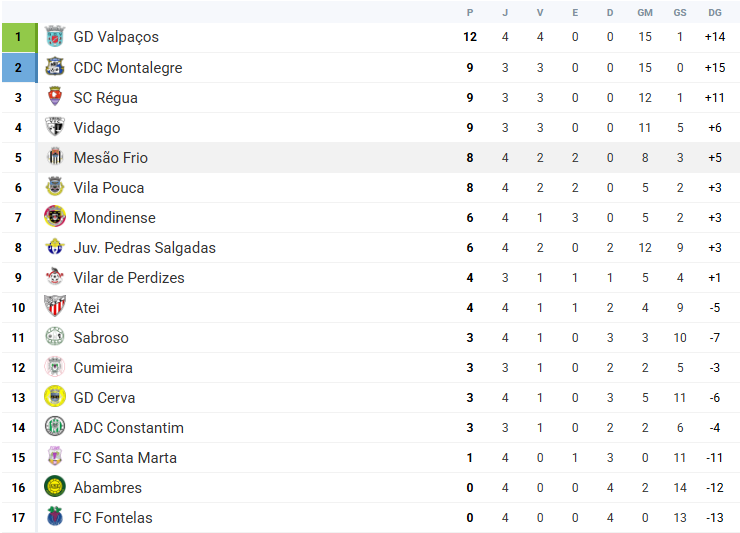Click the GD Valpaços club crest
Screen dimensions: 740x533
(x=55, y=37)
